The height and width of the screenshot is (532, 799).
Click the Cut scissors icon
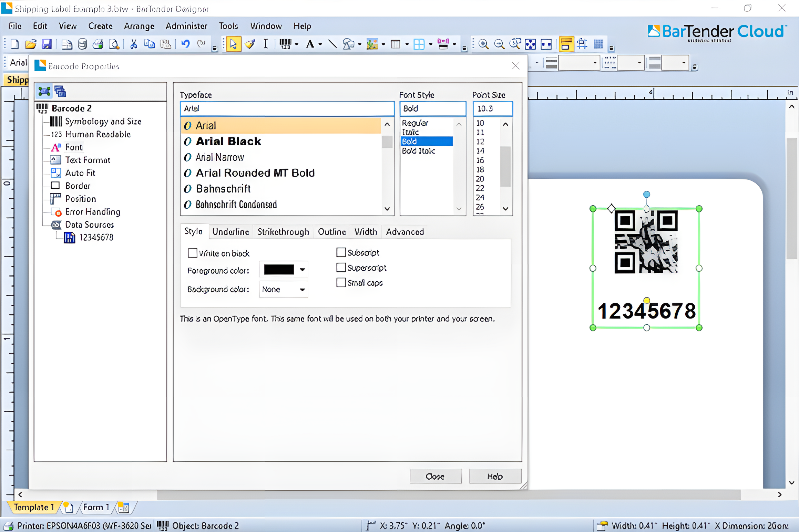click(134, 44)
